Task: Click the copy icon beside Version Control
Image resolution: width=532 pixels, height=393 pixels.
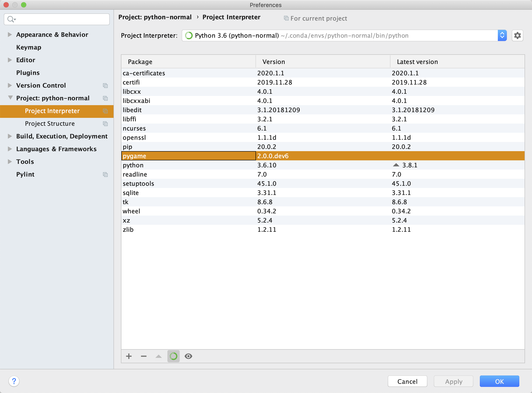Action: click(x=105, y=85)
